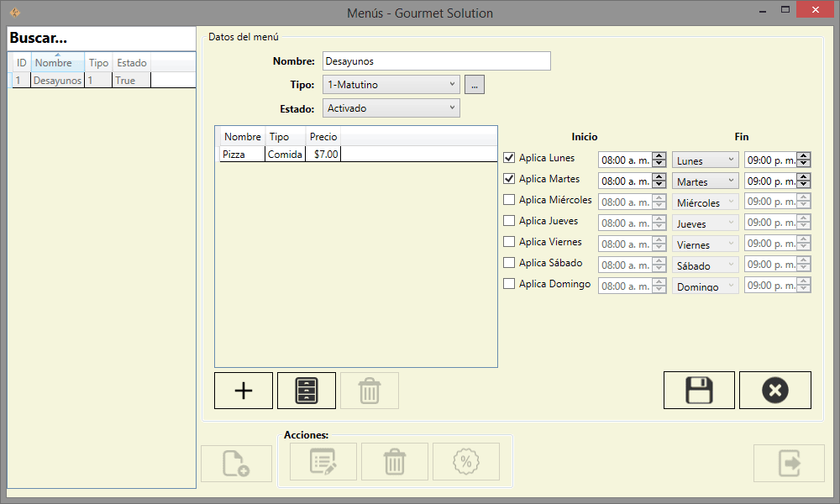Enable the Aplica Miércoles checkbox
The image size is (840, 504).
coord(509,200)
